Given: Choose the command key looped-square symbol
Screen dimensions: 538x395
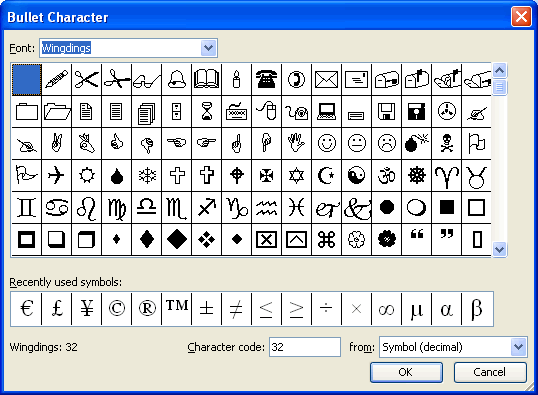Looking at the screenshot, I should [x=327, y=240].
